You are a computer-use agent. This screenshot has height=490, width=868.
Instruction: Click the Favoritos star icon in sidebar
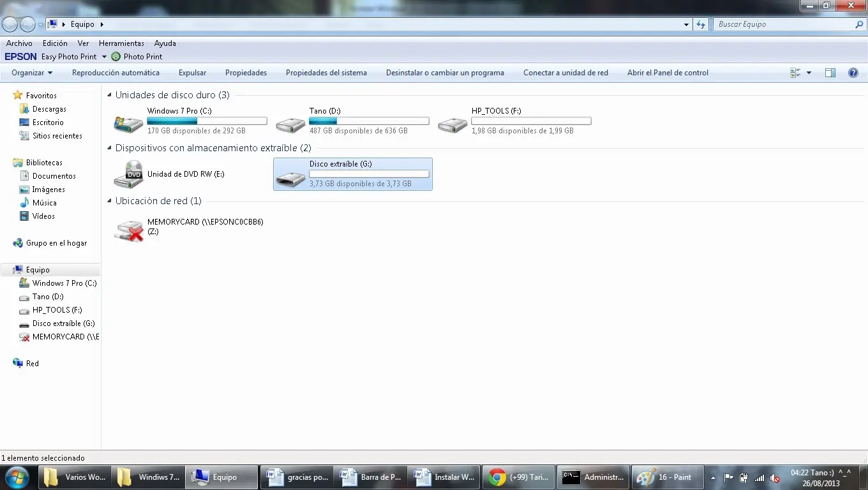point(18,95)
